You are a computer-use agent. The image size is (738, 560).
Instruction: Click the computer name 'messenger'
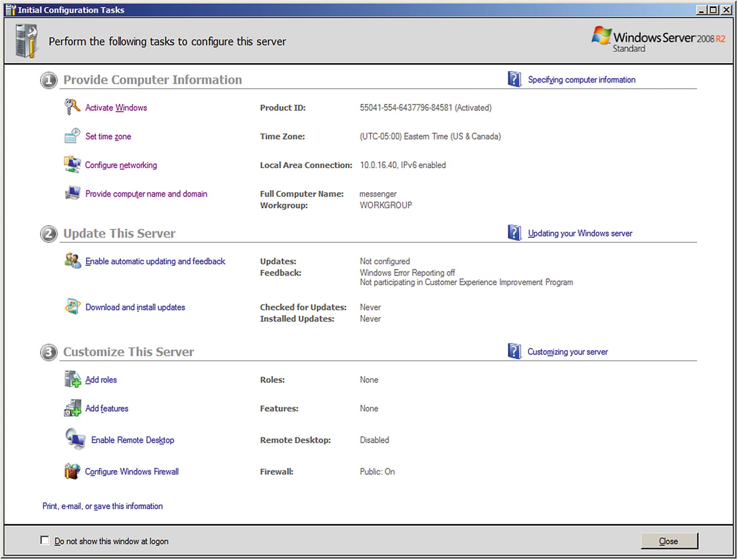point(378,194)
